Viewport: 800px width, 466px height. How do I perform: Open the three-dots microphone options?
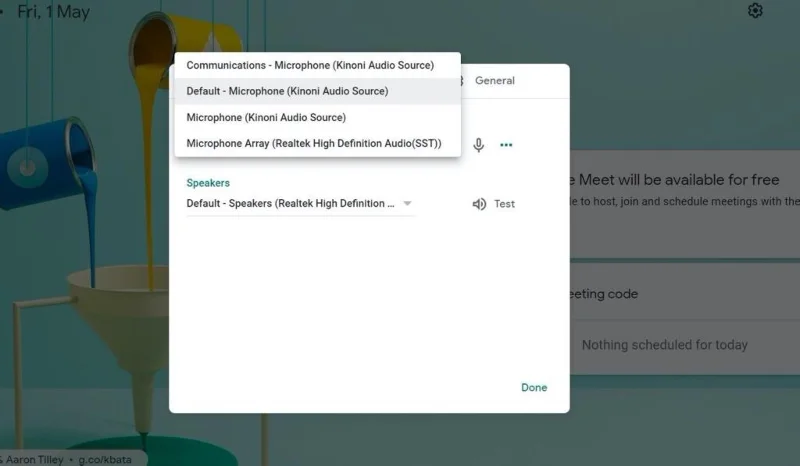click(506, 145)
